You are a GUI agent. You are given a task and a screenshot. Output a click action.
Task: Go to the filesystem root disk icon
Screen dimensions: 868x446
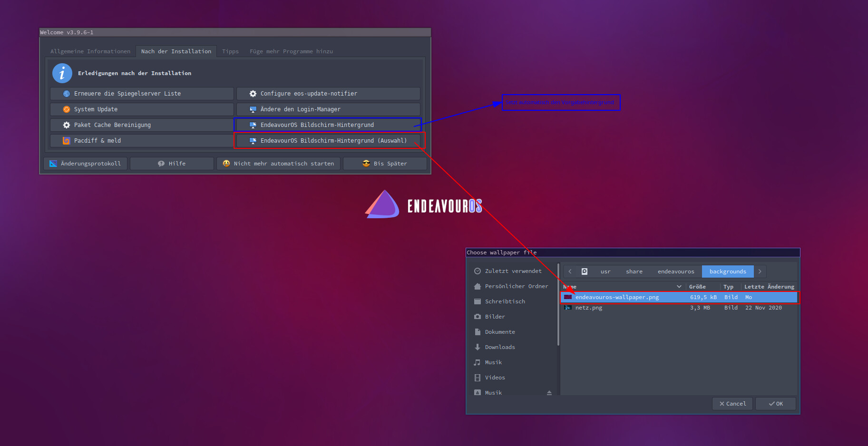pos(585,271)
